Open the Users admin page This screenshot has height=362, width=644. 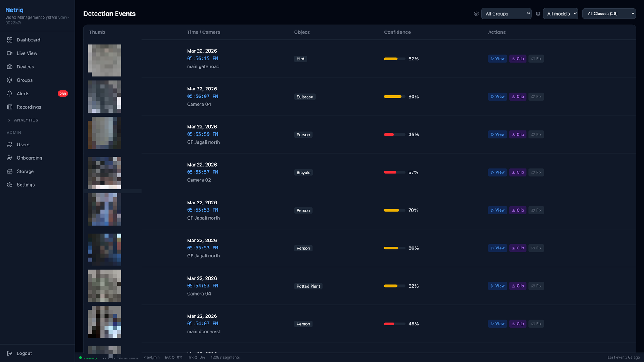click(x=37, y=144)
